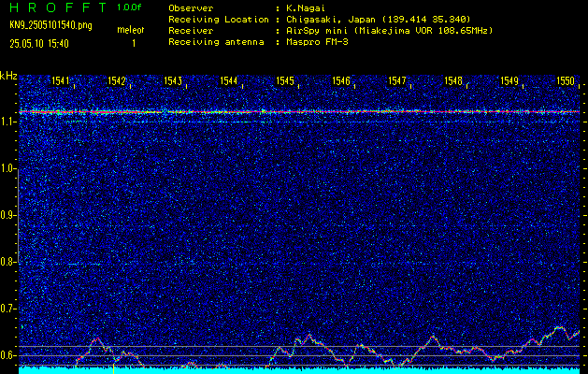The height and width of the screenshot is (374, 588).
Task: Click the 1545 time marker
Action: [x=284, y=80]
